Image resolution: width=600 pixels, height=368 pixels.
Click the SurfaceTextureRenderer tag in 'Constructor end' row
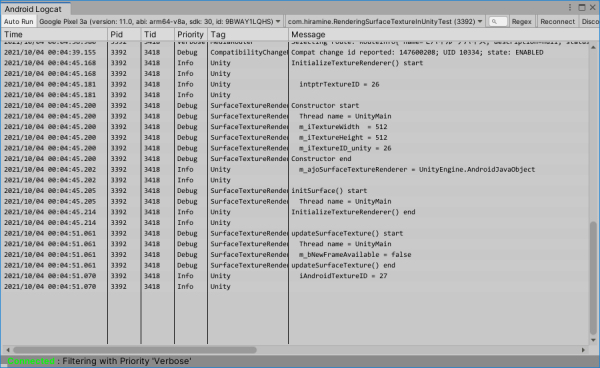point(249,159)
